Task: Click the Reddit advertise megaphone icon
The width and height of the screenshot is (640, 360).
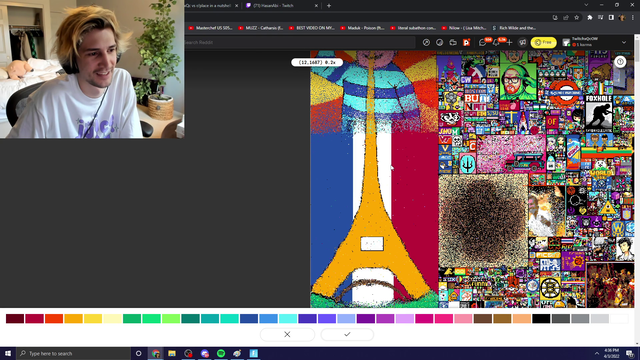Action: [522, 42]
